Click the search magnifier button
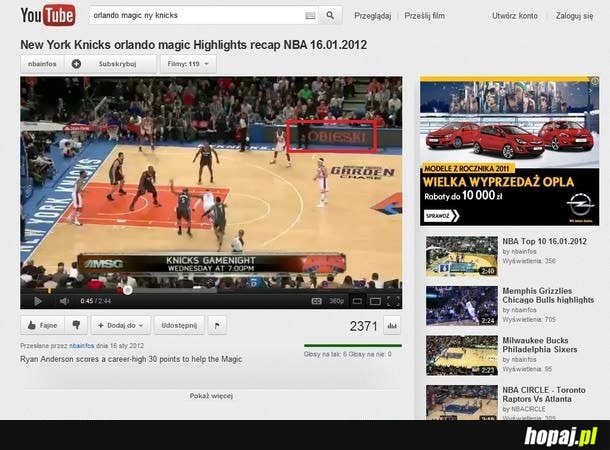Screen dimensions: 610x450 330,16
